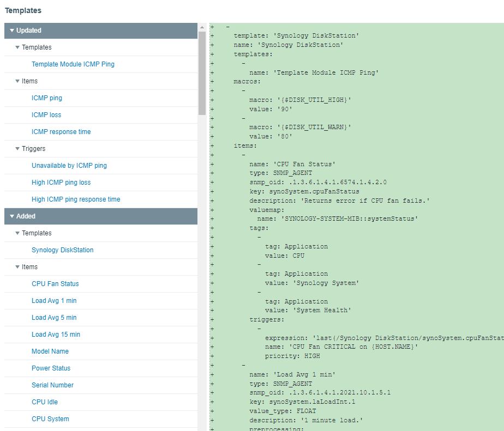Collapse Items group under Updated

click(17, 81)
